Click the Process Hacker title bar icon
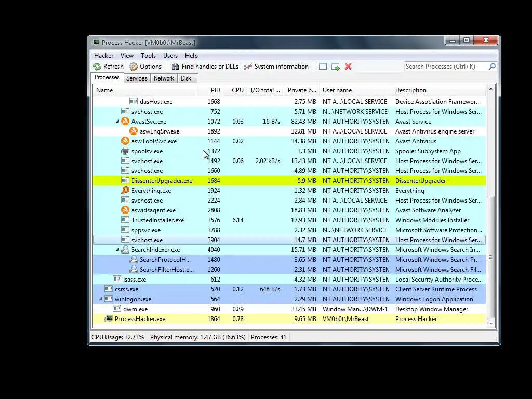 (96, 43)
